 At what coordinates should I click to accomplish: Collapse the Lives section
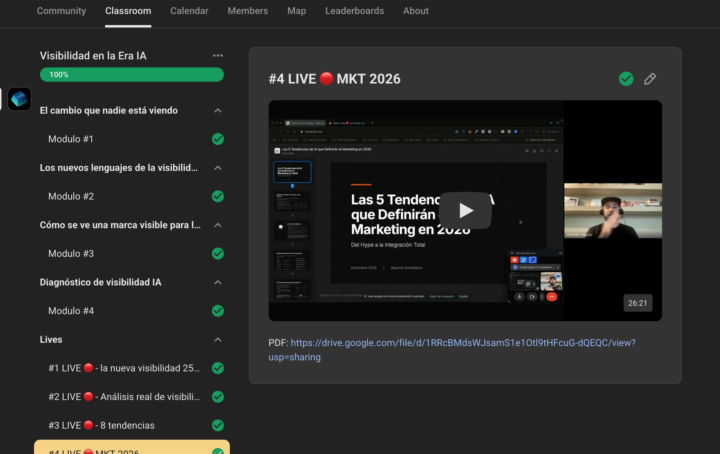[218, 340]
